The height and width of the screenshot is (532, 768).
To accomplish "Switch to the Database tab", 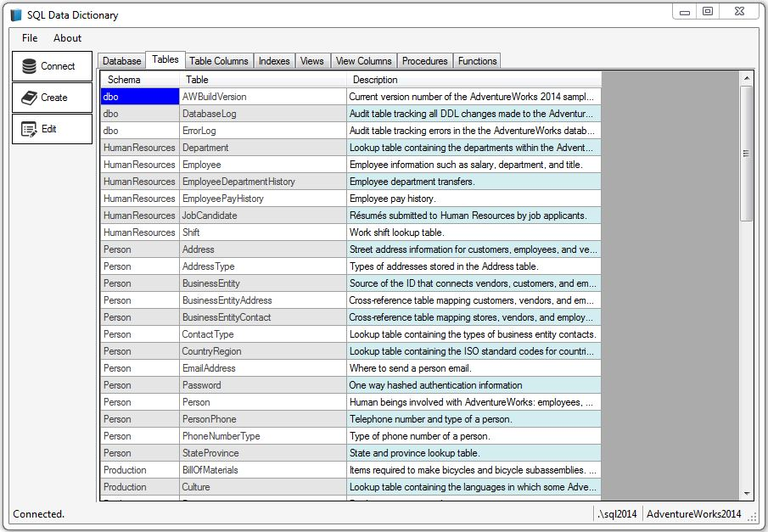I will tap(121, 60).
